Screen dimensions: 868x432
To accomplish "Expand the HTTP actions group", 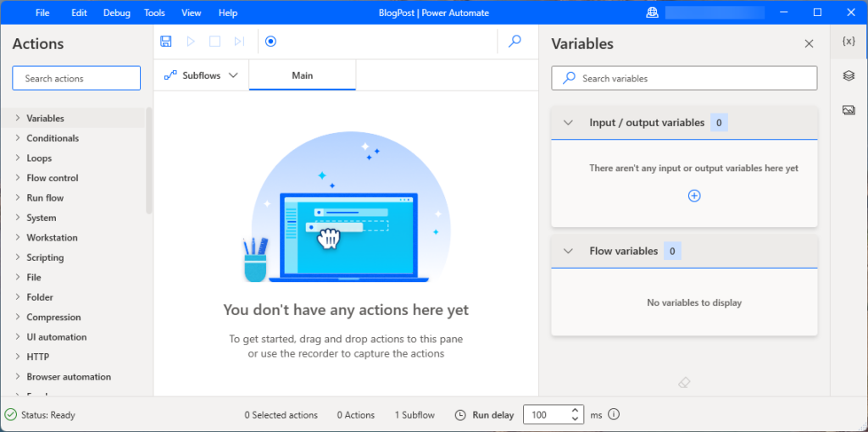I will click(x=18, y=357).
